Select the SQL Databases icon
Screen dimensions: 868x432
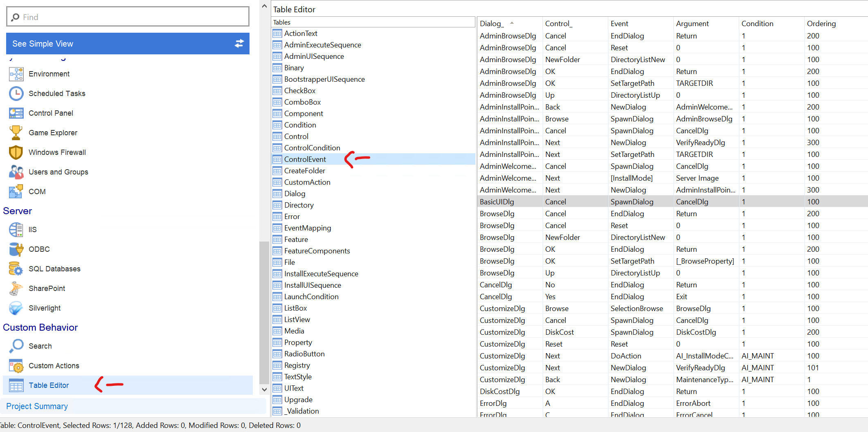pyautogui.click(x=16, y=269)
